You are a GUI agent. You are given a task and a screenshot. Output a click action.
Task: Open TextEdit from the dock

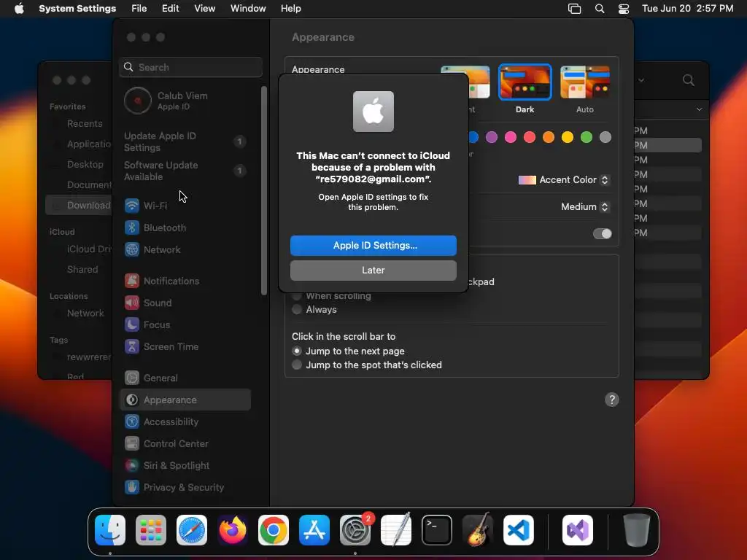point(396,531)
